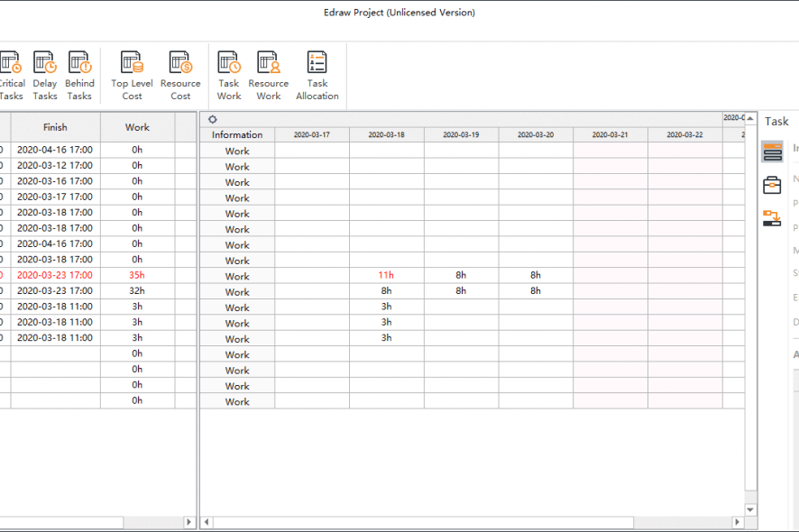Select the red 35h work cell
799x532 pixels.
(137, 275)
